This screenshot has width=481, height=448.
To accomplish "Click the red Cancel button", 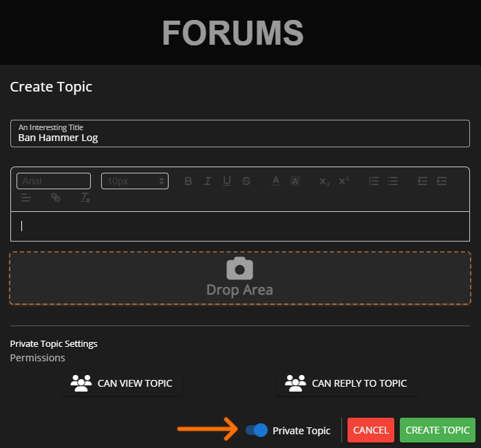I will [370, 430].
